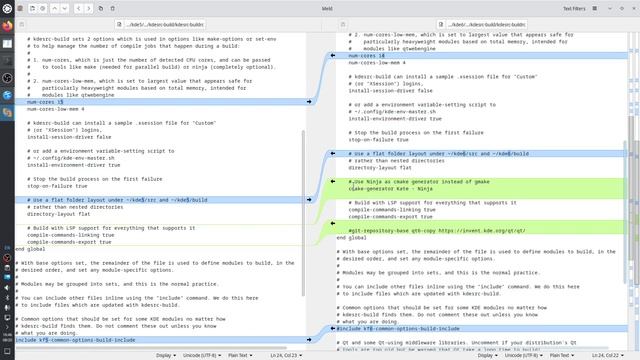Screen dimensions: 640x360
Task: Click right arrow to push num-cores 15 change
Action: (x=309, y=102)
